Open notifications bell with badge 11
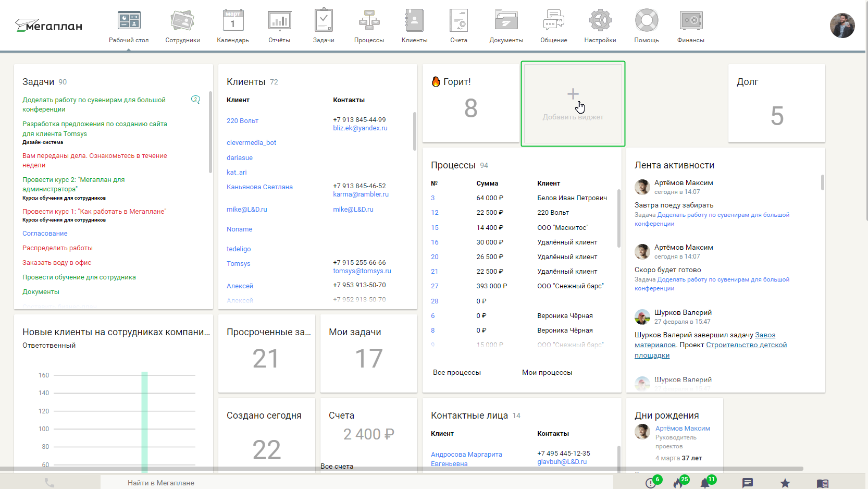This screenshot has width=868, height=489. pos(705,483)
